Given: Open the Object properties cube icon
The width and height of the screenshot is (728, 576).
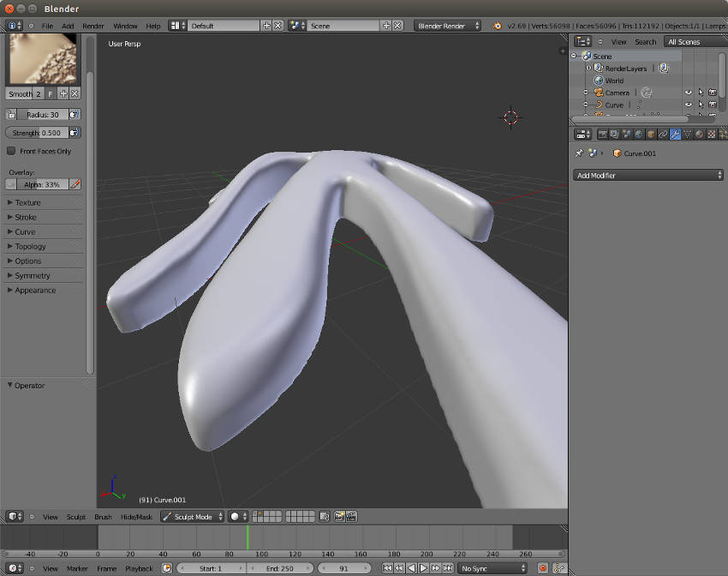Looking at the screenshot, I should 651,135.
